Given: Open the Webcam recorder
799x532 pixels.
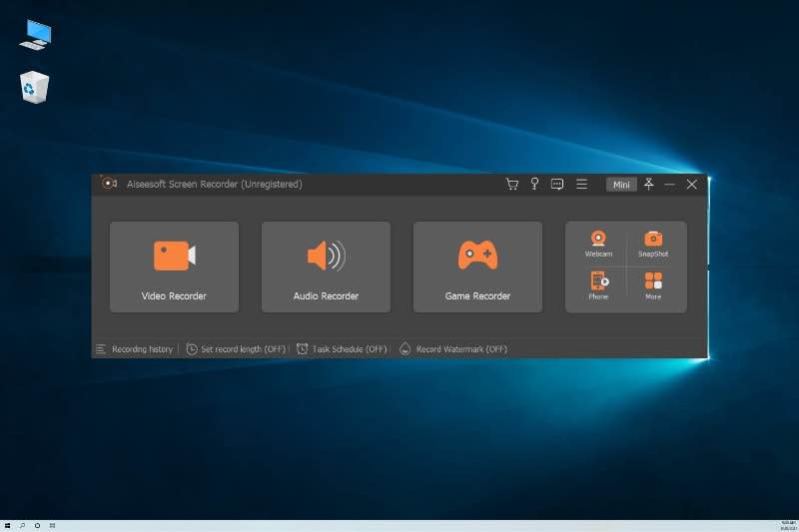Looking at the screenshot, I should point(598,244).
